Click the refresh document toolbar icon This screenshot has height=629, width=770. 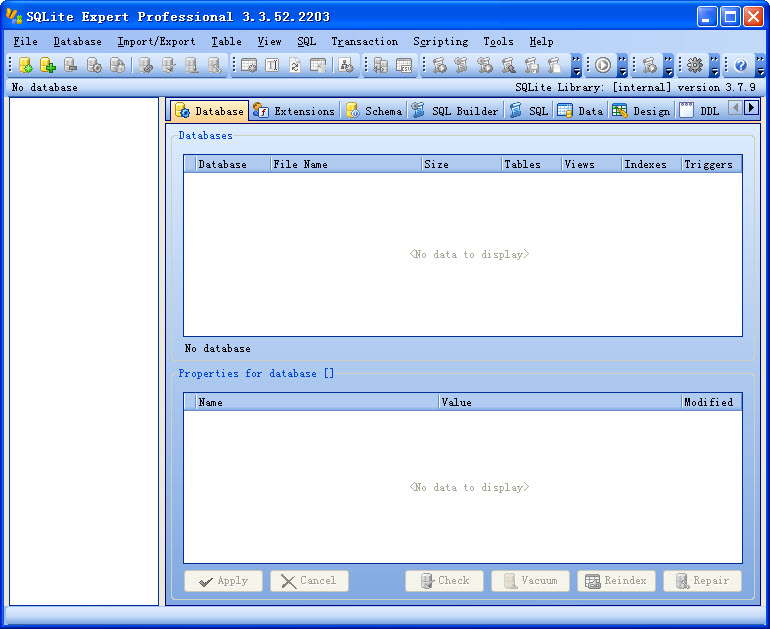(x=295, y=66)
